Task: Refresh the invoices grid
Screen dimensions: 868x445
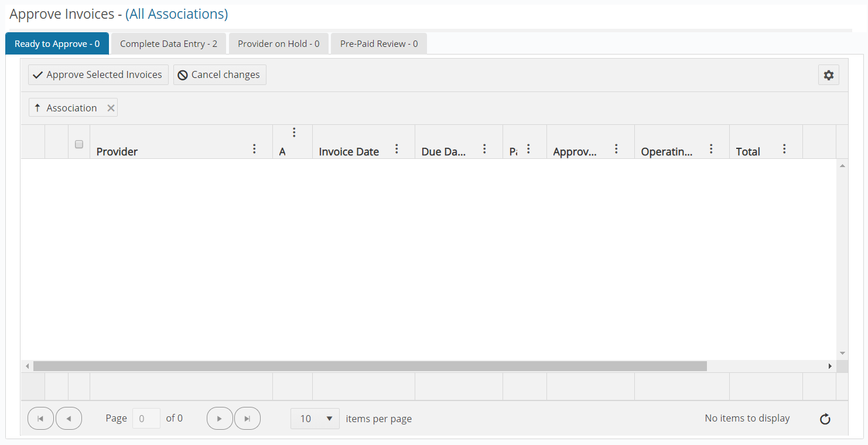Action: [x=825, y=419]
